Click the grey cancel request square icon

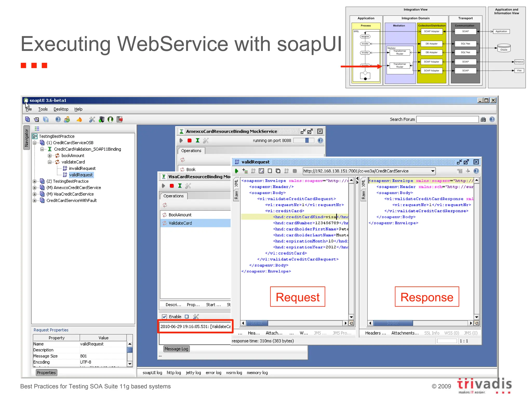tap(295, 171)
